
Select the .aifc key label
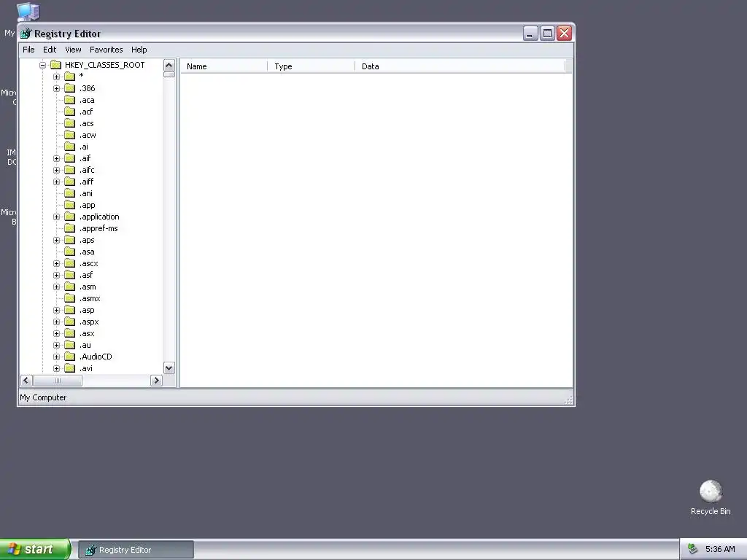point(87,170)
